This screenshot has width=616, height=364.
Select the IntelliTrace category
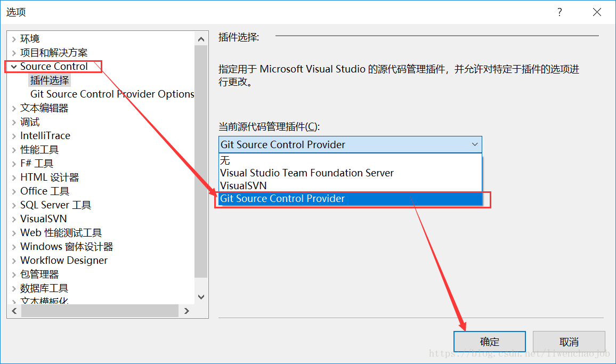[x=45, y=135]
